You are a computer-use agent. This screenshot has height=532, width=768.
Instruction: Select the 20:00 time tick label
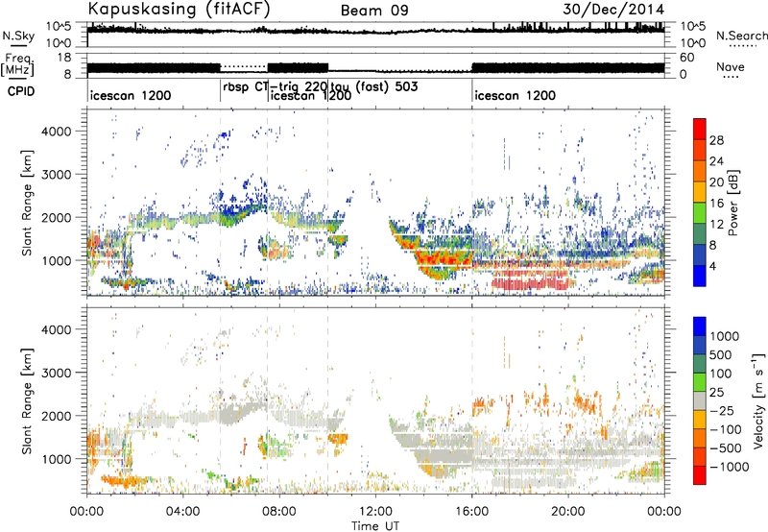tap(567, 512)
